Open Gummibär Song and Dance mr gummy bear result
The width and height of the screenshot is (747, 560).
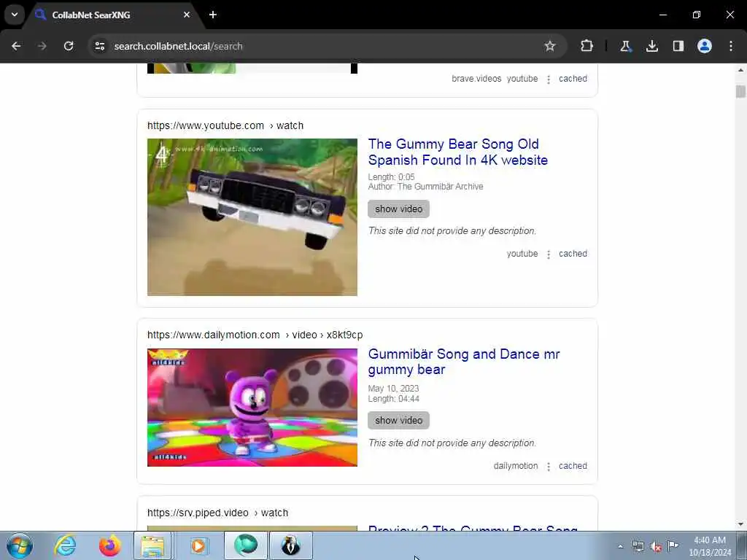point(464,362)
